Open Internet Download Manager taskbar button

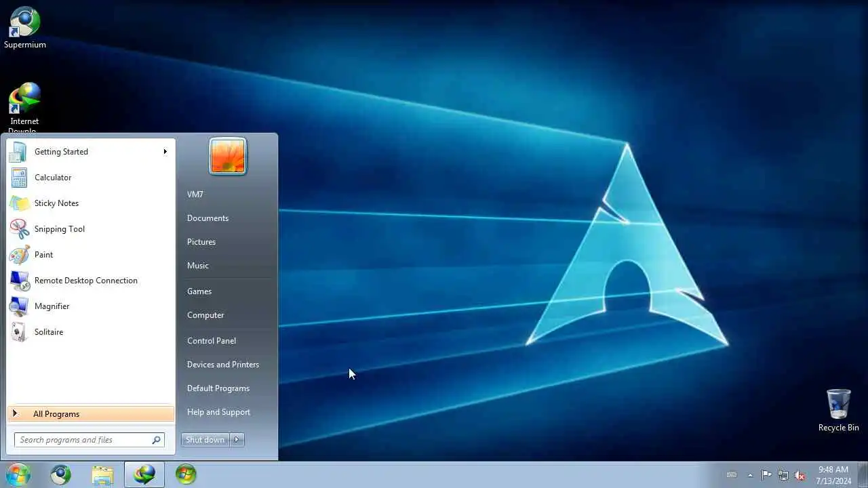tap(144, 475)
